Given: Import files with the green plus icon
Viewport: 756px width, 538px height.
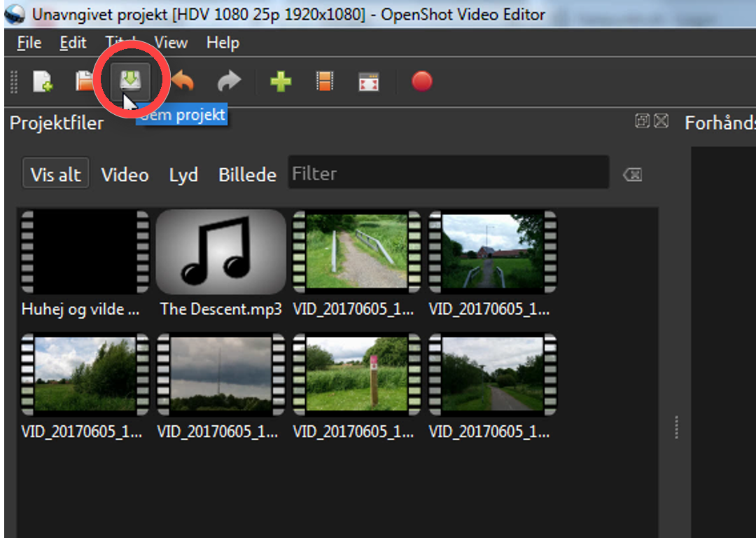Looking at the screenshot, I should tap(281, 81).
